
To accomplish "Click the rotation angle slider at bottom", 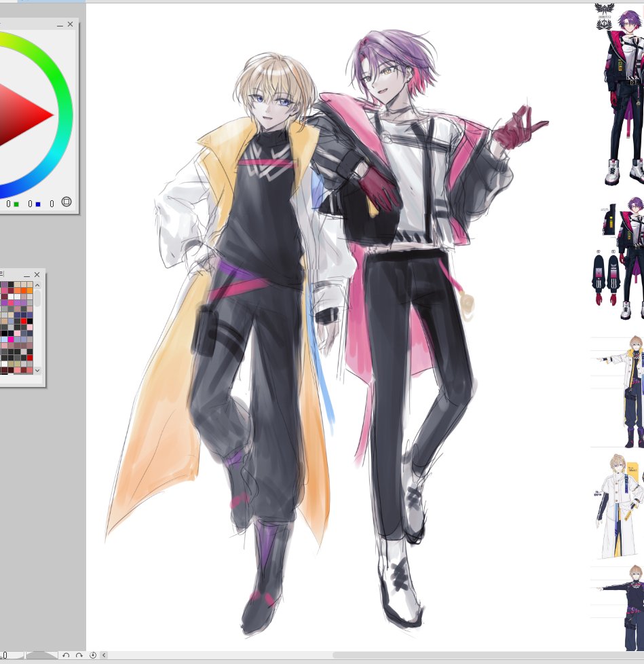I will (x=41, y=655).
